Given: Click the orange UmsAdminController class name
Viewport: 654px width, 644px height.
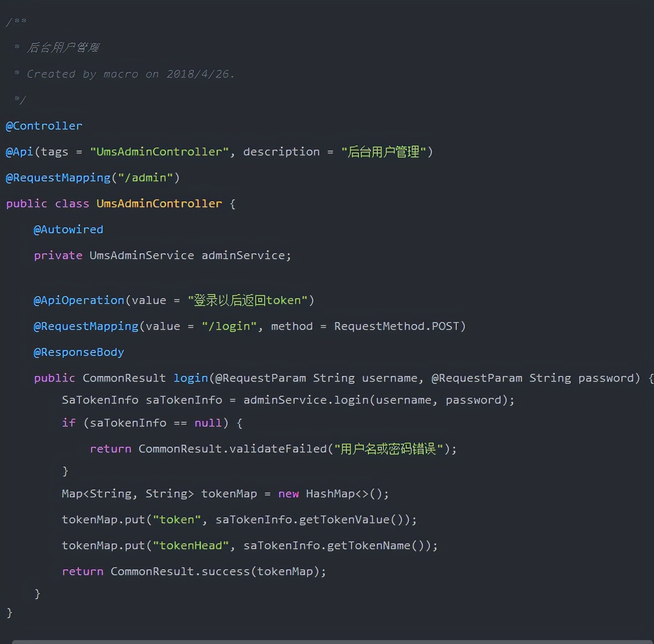Looking at the screenshot, I should (159, 204).
